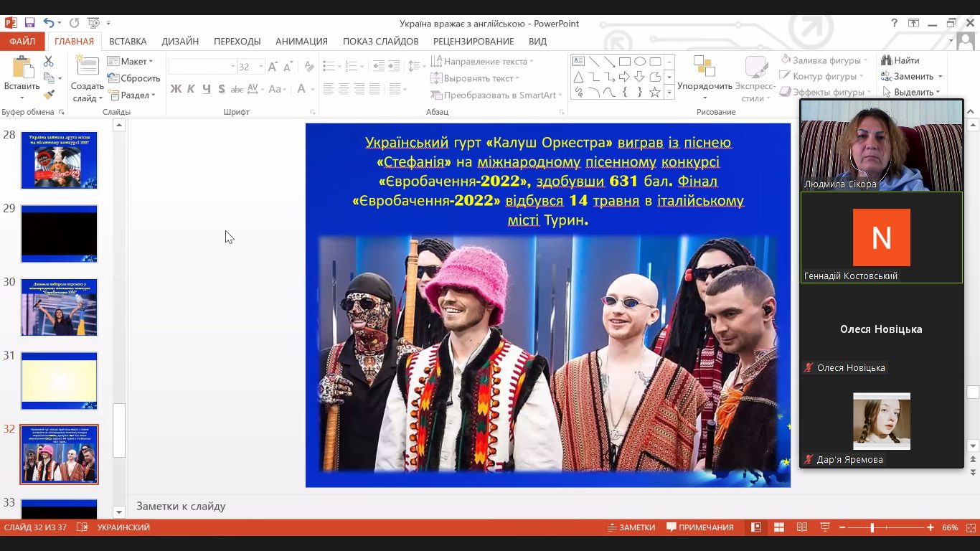Image resolution: width=980 pixels, height=551 pixels.
Task: Toggle underline Ч formatting
Action: pyautogui.click(x=207, y=89)
